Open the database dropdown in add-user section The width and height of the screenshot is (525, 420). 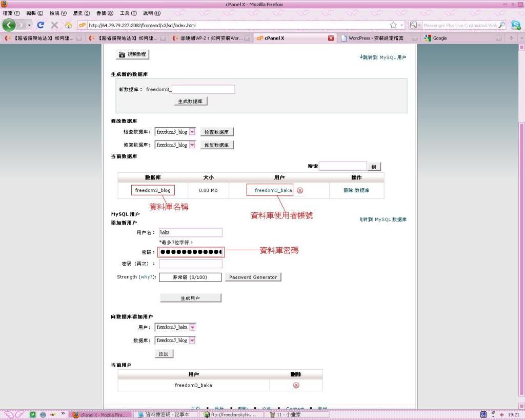192,341
